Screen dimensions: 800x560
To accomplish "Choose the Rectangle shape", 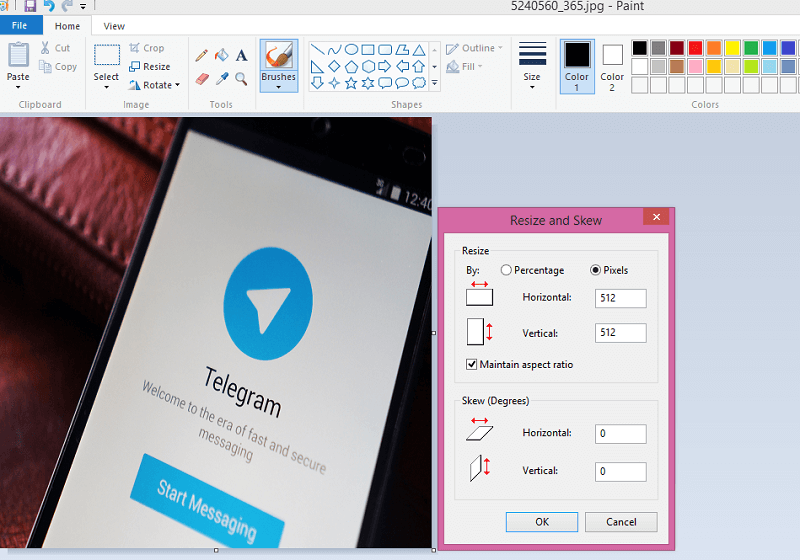I will pos(368,49).
